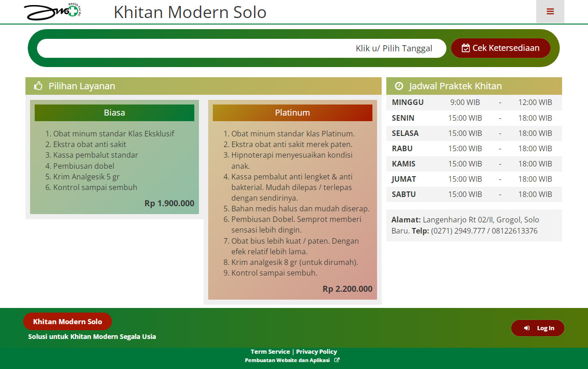This screenshot has width=588, height=369.
Task: Click 'Obat bius lebih kuat / paten' item
Action: 295,246
